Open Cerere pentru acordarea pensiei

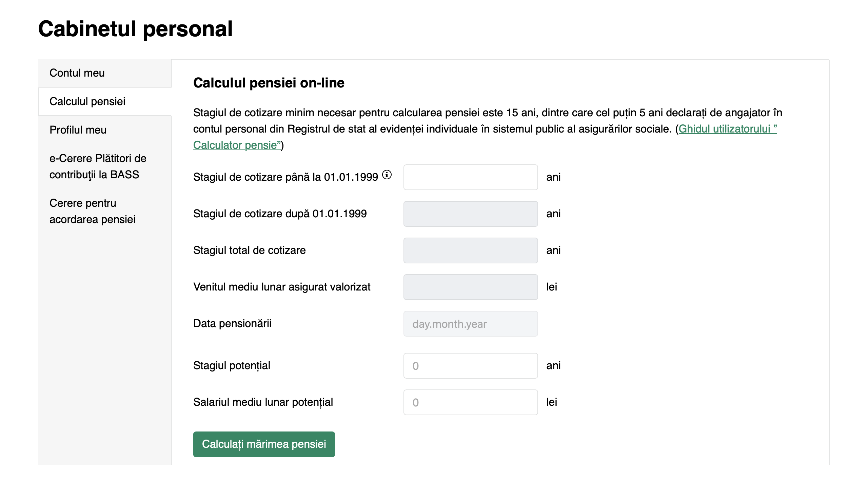[92, 211]
